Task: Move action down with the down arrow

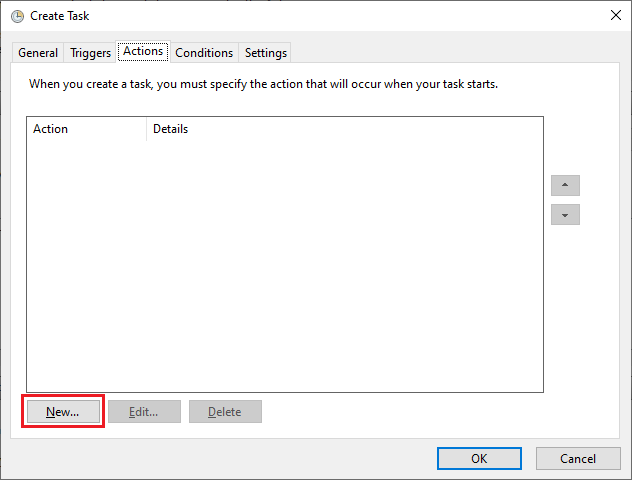Action: 565,214
